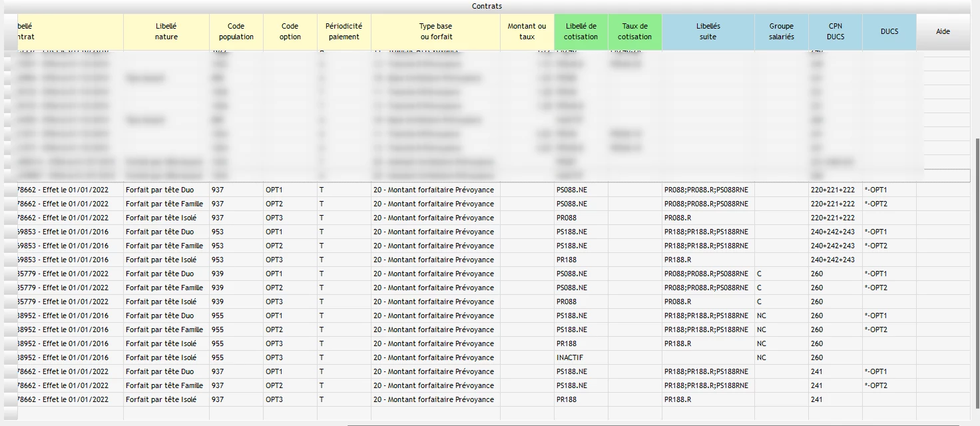Click the 'Groupe salariés' column header
This screenshot has width=980, height=426.
[782, 31]
